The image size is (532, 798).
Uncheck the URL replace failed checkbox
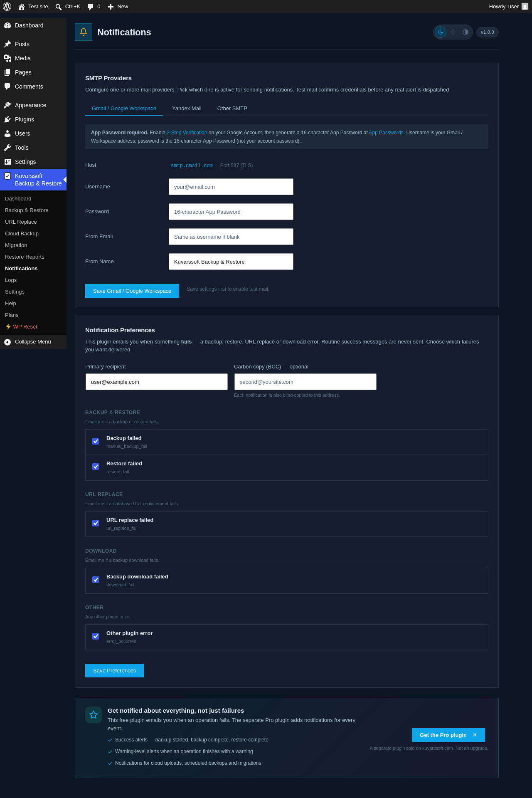point(96,523)
